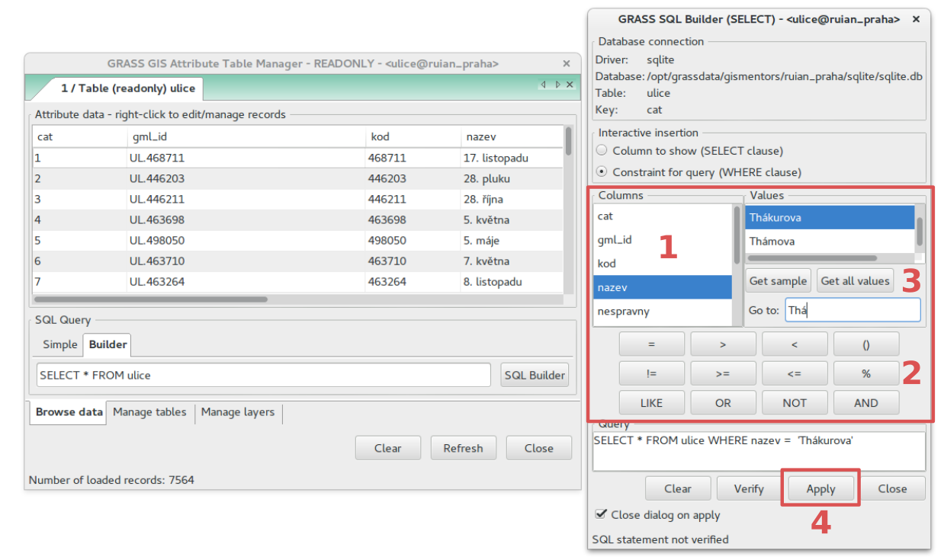The height and width of the screenshot is (560, 944).
Task: Insert the NOT keyword
Action: (795, 403)
